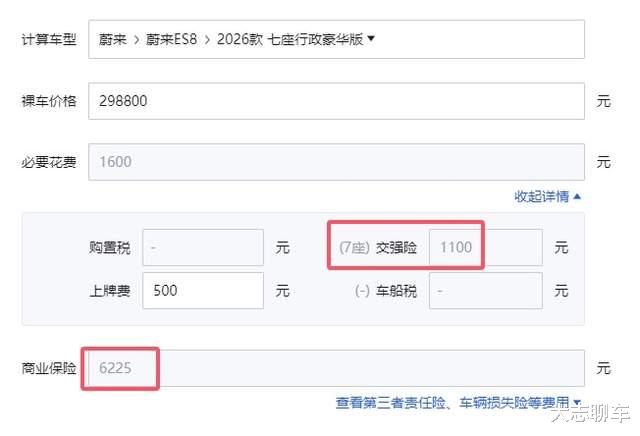This screenshot has height=436, width=640.
Task: Click the (-) option before 车船税
Action: (x=360, y=291)
